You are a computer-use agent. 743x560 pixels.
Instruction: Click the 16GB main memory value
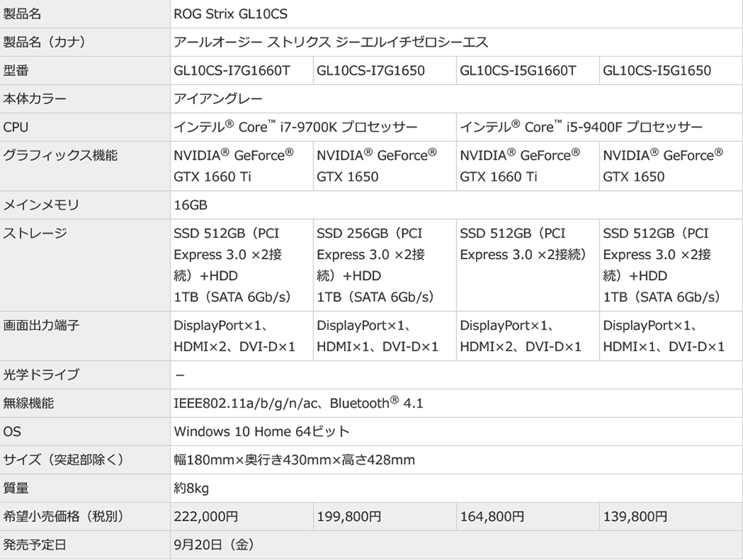point(191,205)
